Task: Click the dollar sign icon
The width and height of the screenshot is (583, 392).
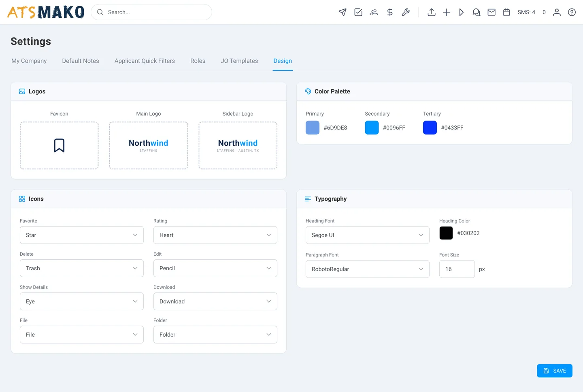Action: (390, 12)
